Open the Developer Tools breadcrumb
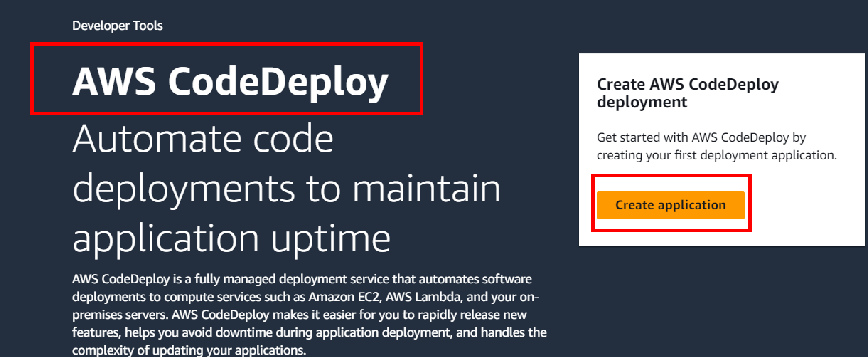 (117, 26)
